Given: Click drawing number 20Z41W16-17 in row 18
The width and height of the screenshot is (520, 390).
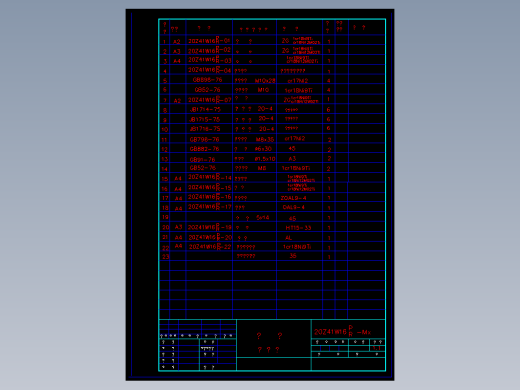Looking at the screenshot, I should tap(210, 207).
